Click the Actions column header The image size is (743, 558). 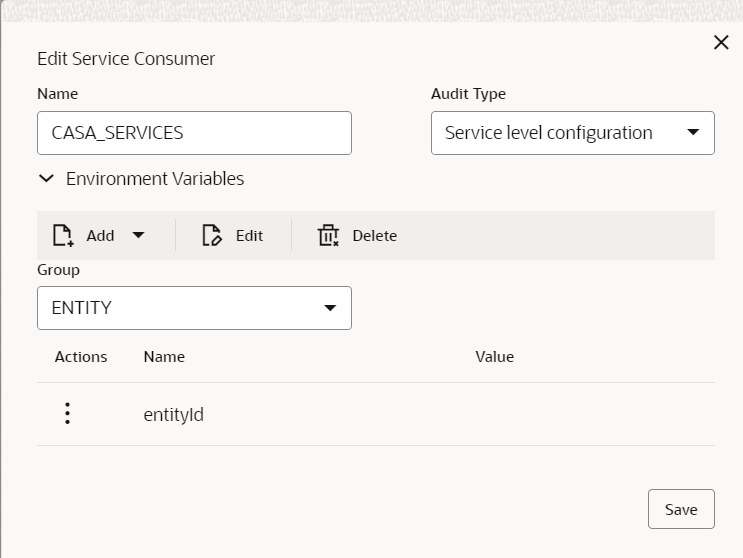(81, 357)
